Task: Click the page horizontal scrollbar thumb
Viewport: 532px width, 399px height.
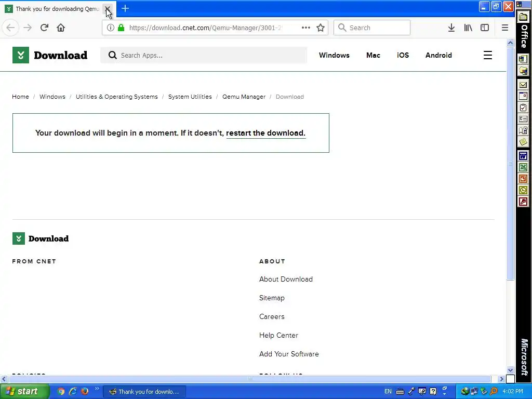Action: [x=250, y=379]
